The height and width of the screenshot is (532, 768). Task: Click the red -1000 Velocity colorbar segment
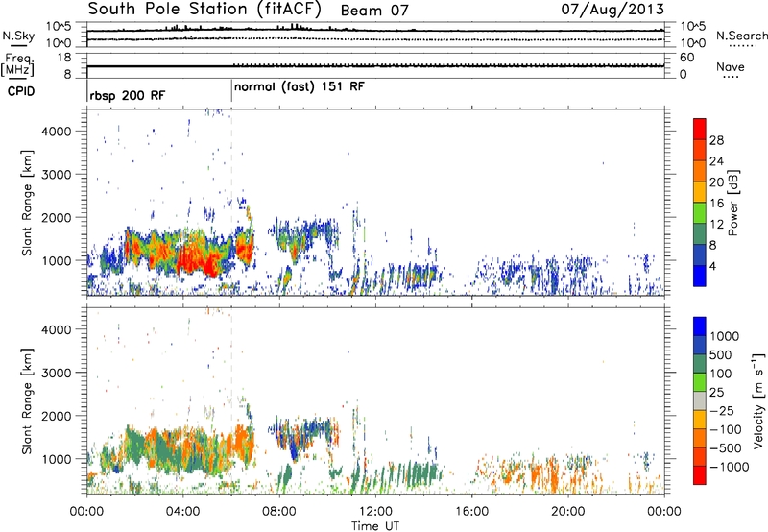tap(700, 475)
